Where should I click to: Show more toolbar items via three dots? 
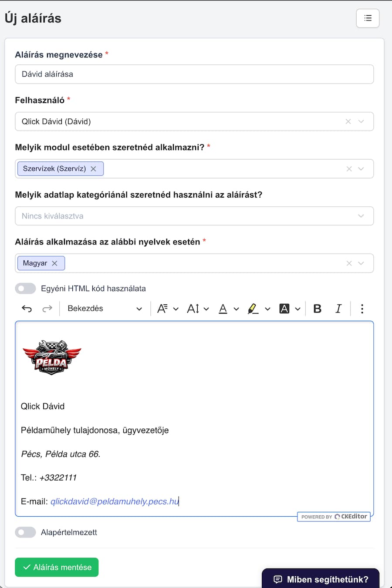(x=362, y=309)
